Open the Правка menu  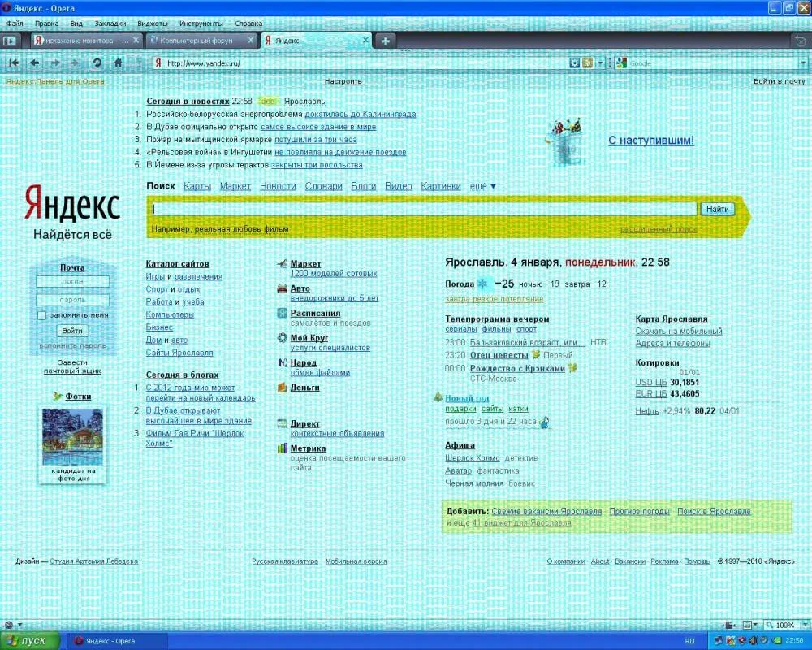click(x=46, y=24)
